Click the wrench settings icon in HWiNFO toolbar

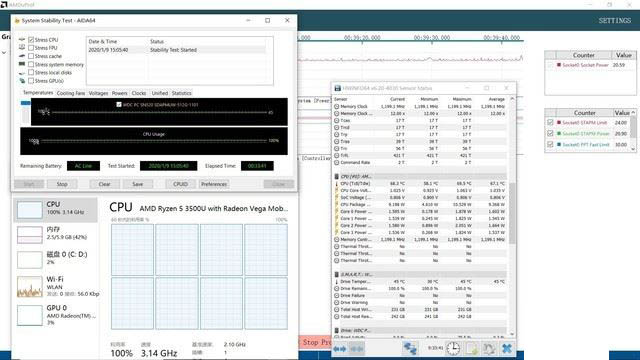coord(489,348)
